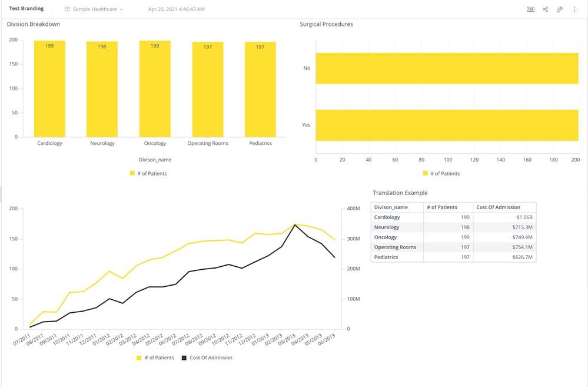Click the No bar in Surgical Procedures
The width and height of the screenshot is (588, 387).
point(447,68)
